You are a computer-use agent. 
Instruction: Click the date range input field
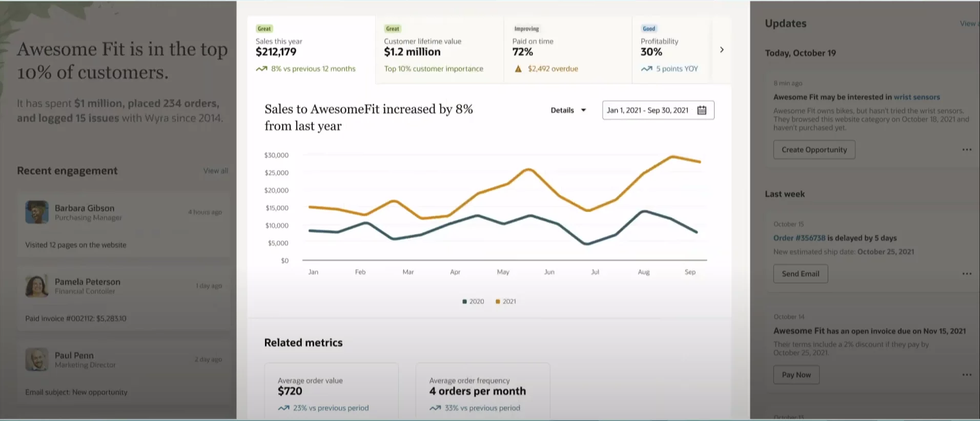point(648,110)
